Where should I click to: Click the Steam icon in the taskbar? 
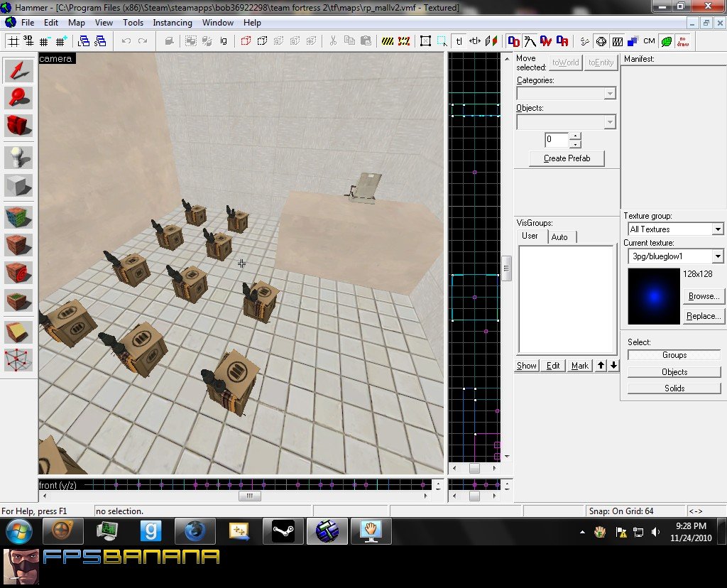[283, 531]
